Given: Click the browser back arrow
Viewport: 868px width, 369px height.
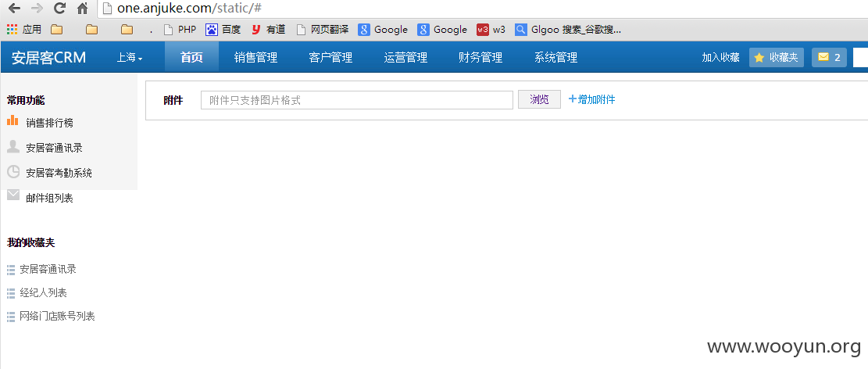Looking at the screenshot, I should [14, 9].
